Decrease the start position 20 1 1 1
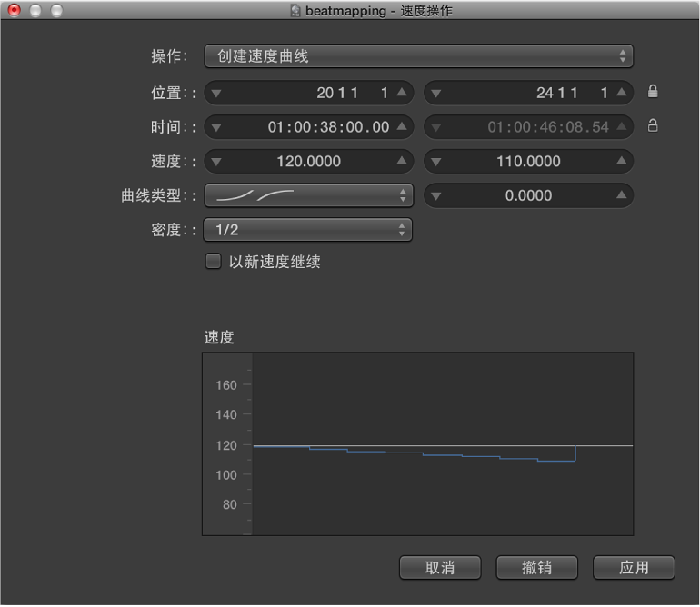Image resolution: width=700 pixels, height=607 pixels. coord(216,94)
